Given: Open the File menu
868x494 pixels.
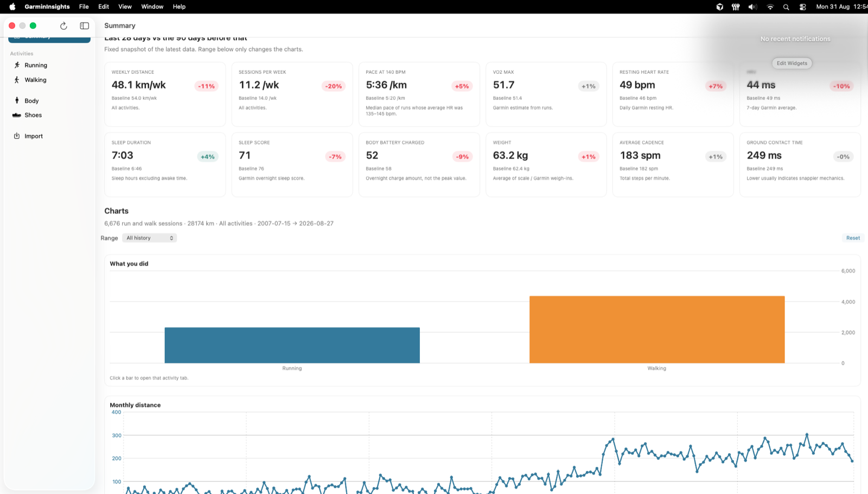Looking at the screenshot, I should tap(84, 7).
